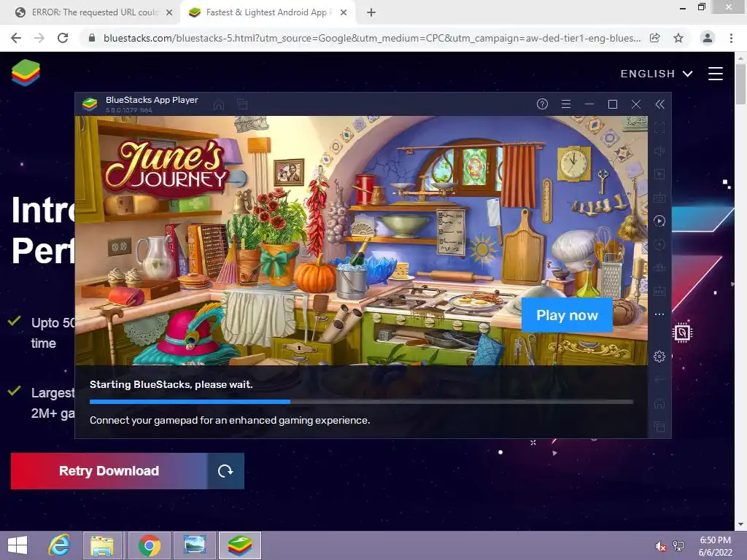Click June's Journey game banner artwork
The image size is (747, 560).
click(x=361, y=241)
